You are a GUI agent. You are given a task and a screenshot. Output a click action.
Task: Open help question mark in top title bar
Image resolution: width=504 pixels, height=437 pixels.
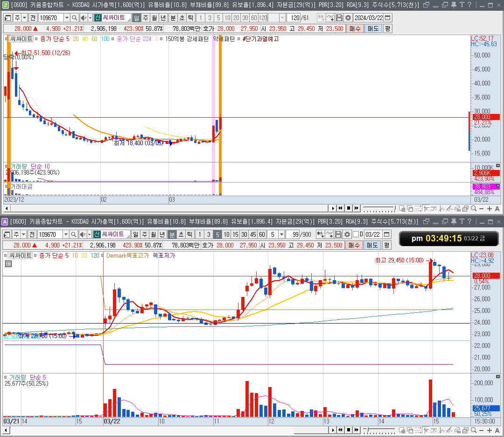tap(469, 5)
